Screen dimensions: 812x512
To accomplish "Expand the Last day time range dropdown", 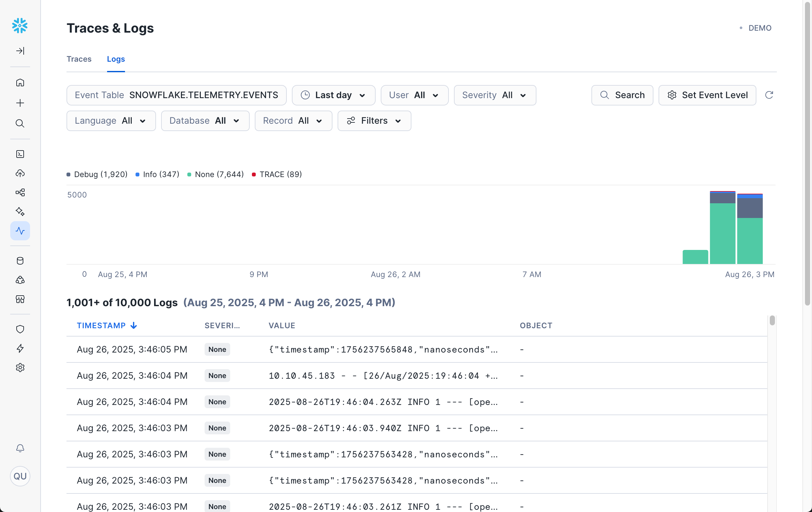I will click(333, 95).
